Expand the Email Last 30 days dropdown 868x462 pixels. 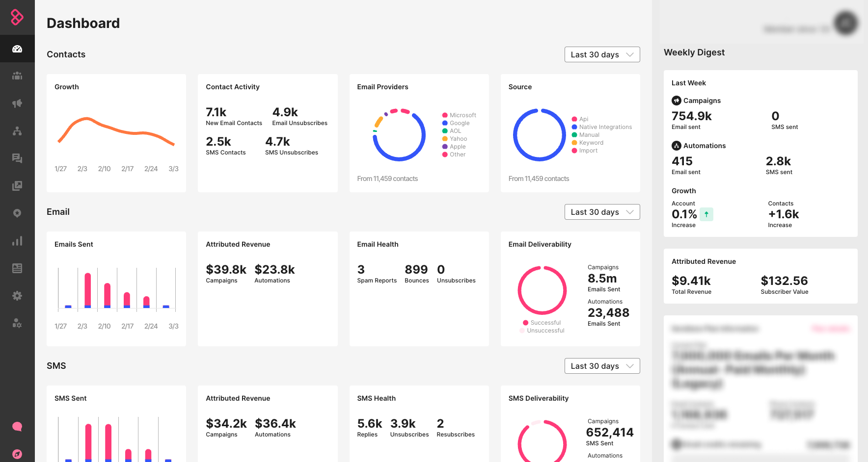pos(602,212)
